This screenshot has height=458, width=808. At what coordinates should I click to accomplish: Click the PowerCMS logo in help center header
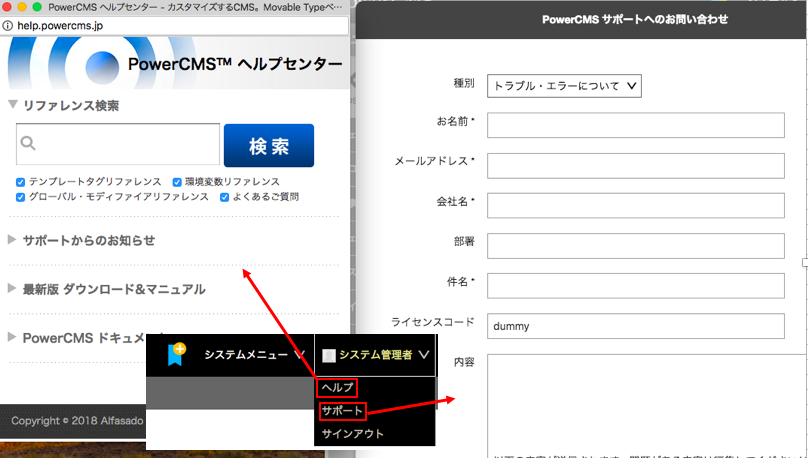coord(102,67)
